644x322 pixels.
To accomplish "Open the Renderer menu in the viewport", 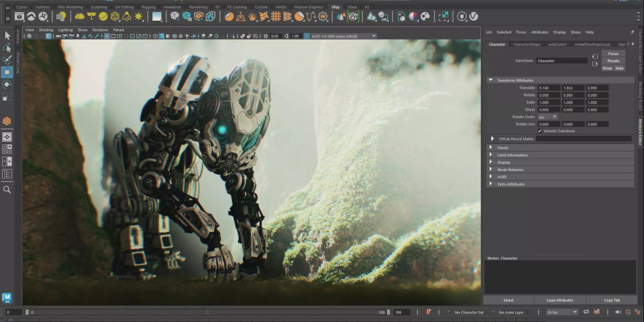I will [x=100, y=30].
